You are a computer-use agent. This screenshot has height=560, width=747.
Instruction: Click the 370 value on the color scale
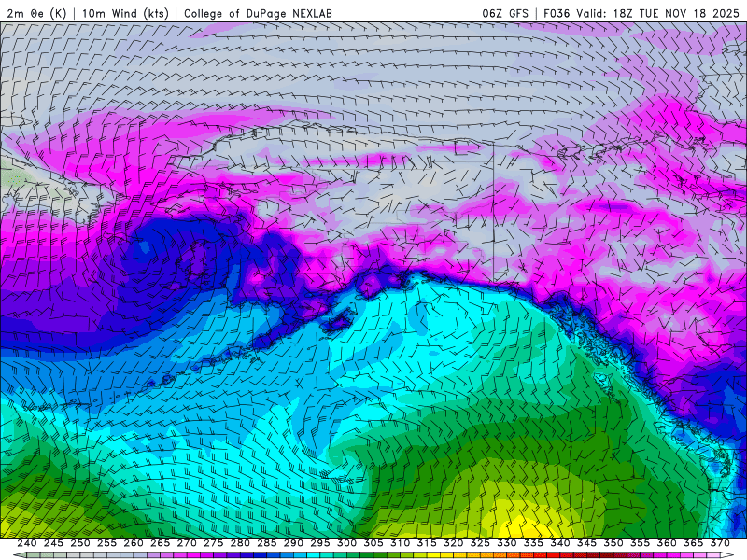tap(720, 543)
